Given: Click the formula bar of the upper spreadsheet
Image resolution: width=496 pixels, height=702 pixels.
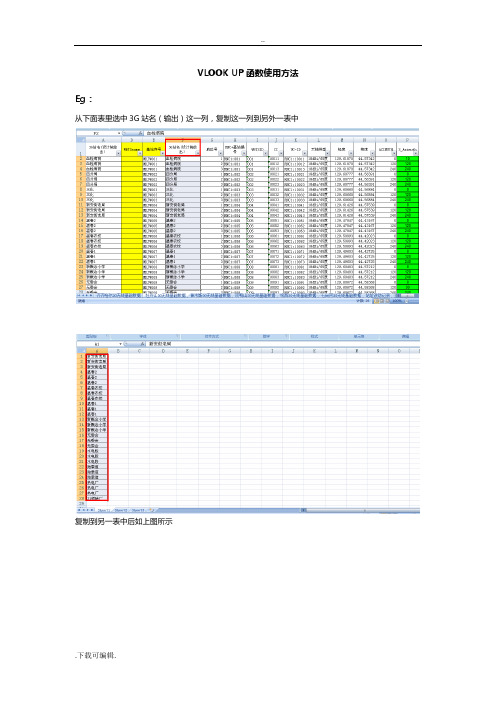Looking at the screenshot, I should click(281, 133).
